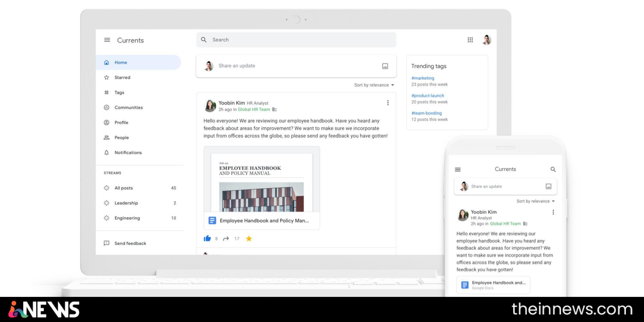Tap the search icon on the phone
Image resolution: width=644 pixels, height=322 pixels.
(x=553, y=169)
